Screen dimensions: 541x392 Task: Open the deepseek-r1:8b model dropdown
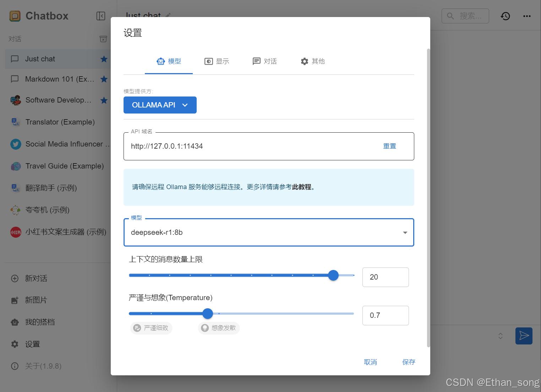click(269, 232)
